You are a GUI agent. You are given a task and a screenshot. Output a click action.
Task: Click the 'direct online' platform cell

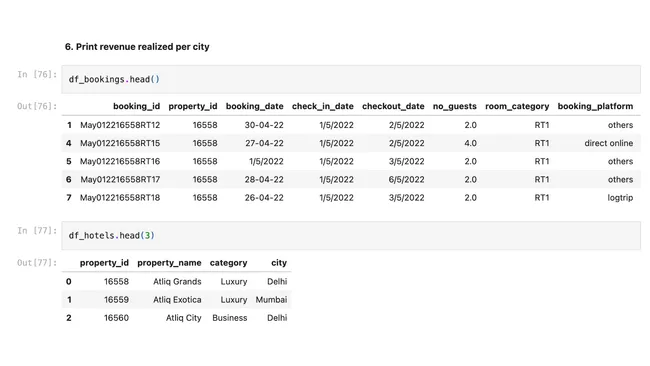(609, 143)
